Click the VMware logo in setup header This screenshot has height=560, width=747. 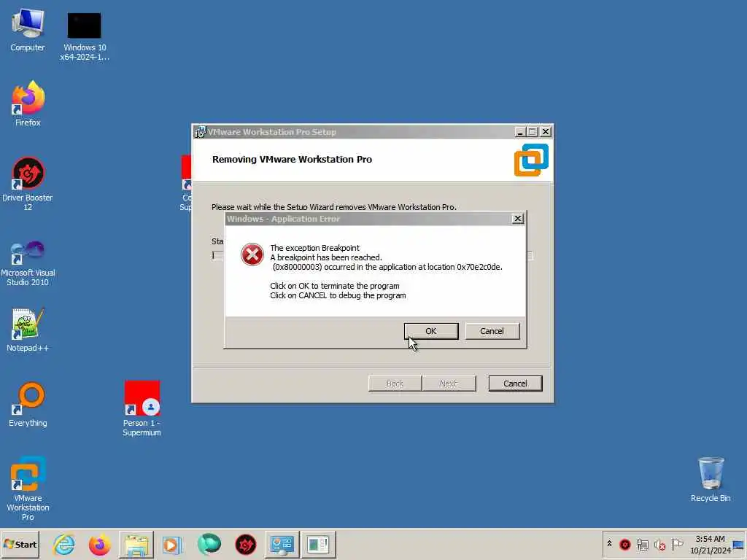(531, 160)
